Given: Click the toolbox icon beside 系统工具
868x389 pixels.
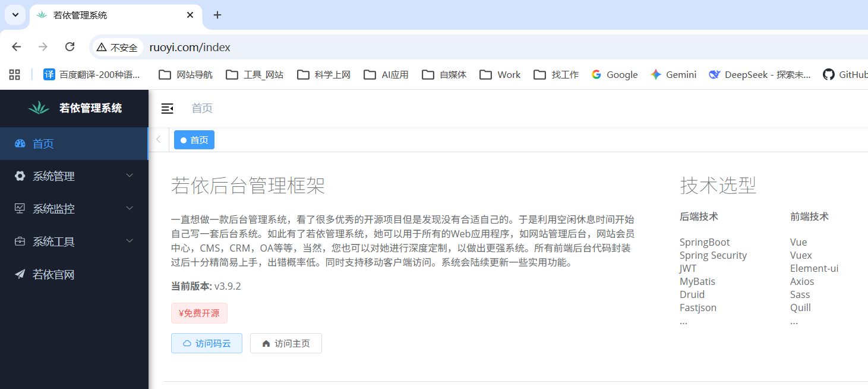Looking at the screenshot, I should 20,241.
